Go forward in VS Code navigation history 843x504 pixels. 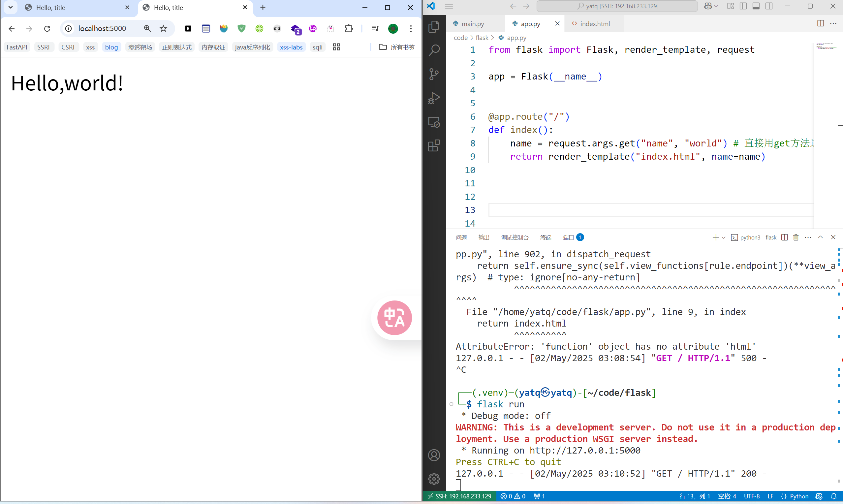pos(526,6)
